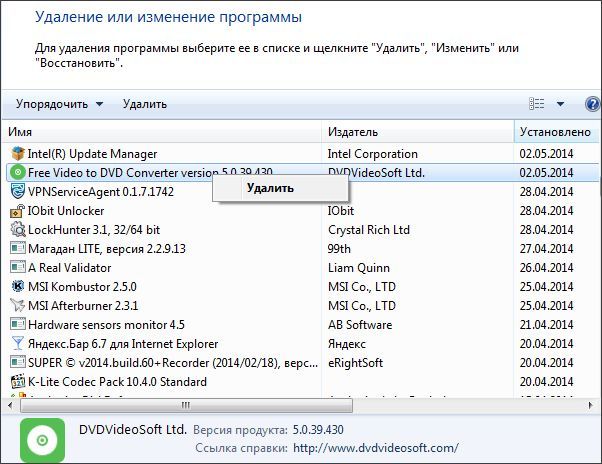Open the Упорядочить dropdown menu

(60, 104)
